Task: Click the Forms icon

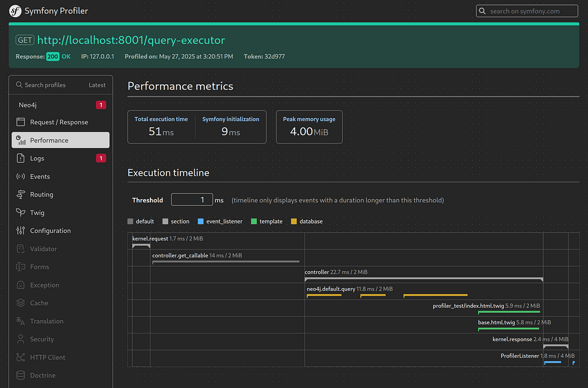Action: click(x=21, y=267)
